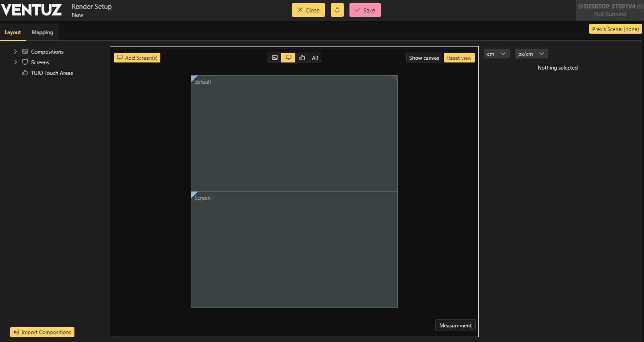Open the px/cm density dropdown
644x342 pixels.
click(x=531, y=54)
